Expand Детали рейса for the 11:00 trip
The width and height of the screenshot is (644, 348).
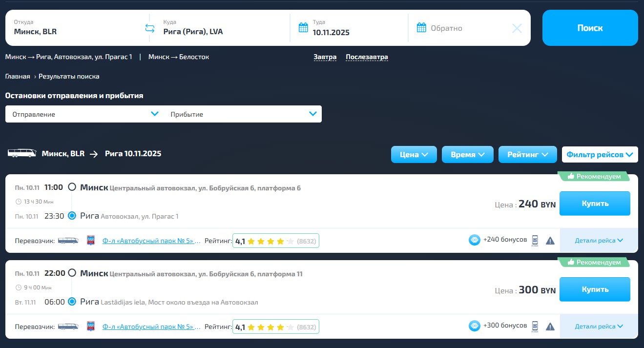[x=599, y=240]
